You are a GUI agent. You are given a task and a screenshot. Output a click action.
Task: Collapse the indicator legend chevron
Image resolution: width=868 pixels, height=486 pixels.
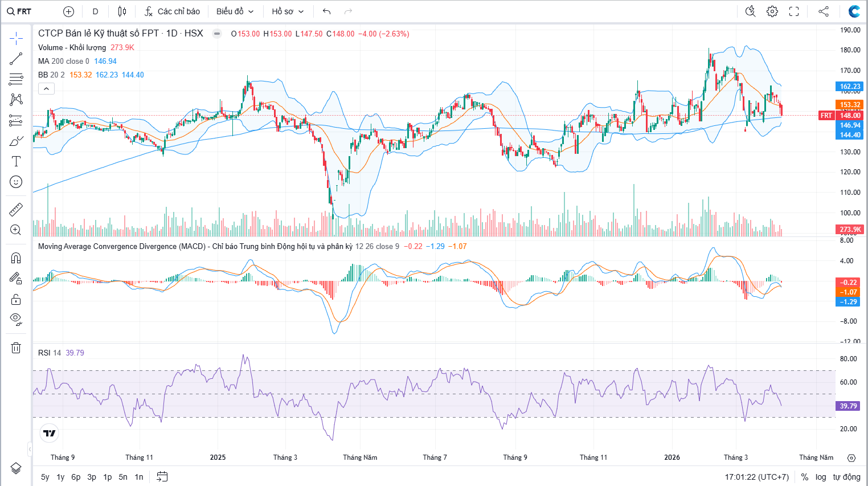46,88
